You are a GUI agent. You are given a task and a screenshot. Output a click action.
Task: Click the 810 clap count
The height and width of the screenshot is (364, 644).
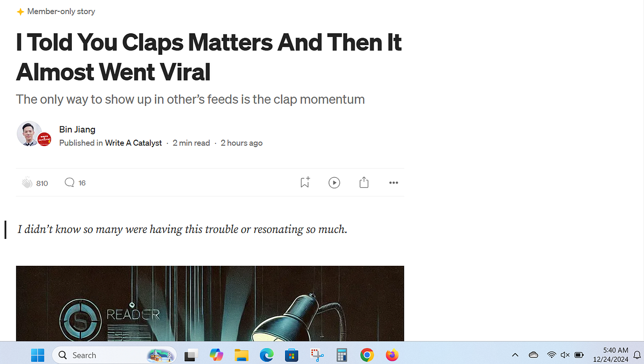42,183
